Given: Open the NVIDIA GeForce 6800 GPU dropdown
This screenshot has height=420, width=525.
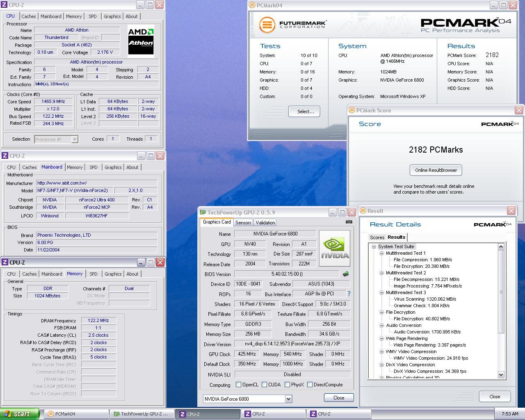Looking at the screenshot, I should tap(288, 399).
